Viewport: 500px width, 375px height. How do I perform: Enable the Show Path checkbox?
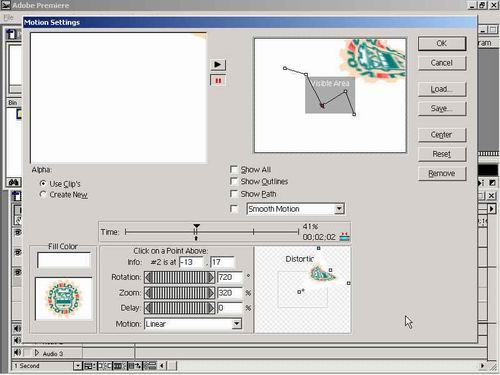tap(234, 194)
